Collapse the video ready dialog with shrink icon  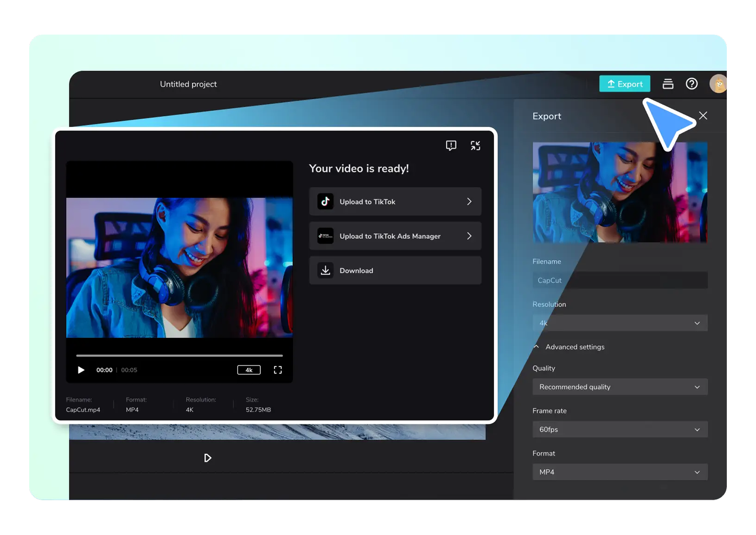[476, 145]
